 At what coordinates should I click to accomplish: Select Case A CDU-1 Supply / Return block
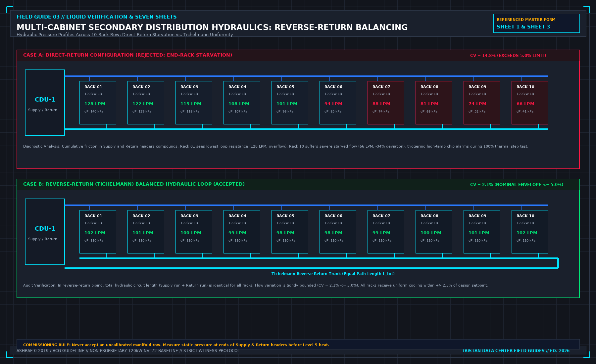click(45, 103)
